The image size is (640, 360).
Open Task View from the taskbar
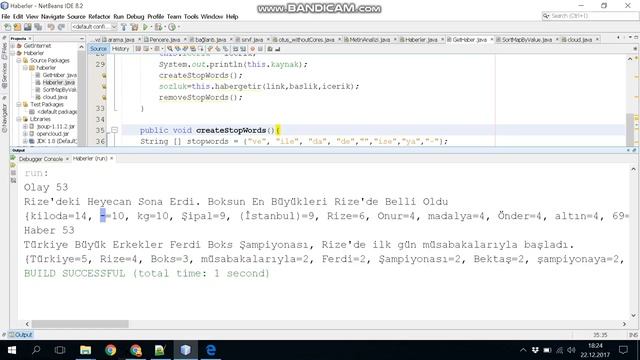coord(60,350)
